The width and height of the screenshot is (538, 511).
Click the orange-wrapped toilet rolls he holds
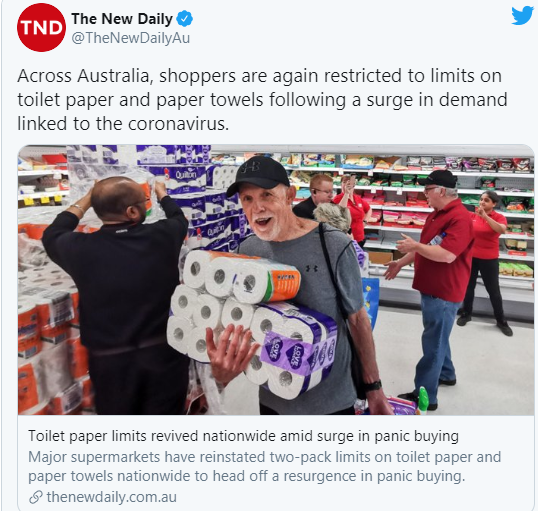click(x=242, y=276)
